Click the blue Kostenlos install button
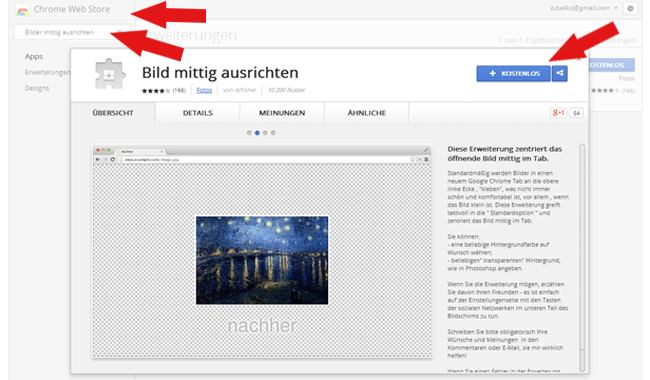Viewport: 650px width, 380px height. coord(513,73)
